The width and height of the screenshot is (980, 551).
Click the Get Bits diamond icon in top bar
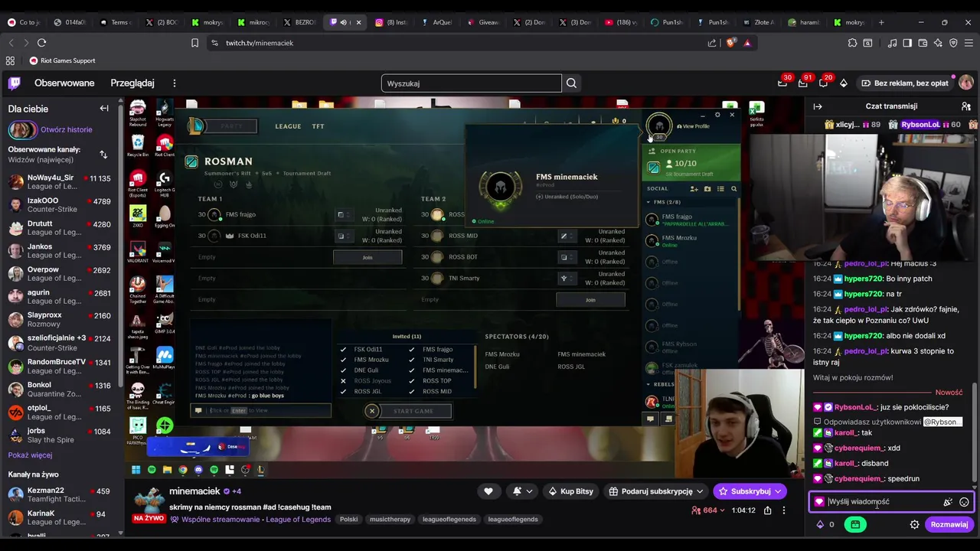pos(844,83)
